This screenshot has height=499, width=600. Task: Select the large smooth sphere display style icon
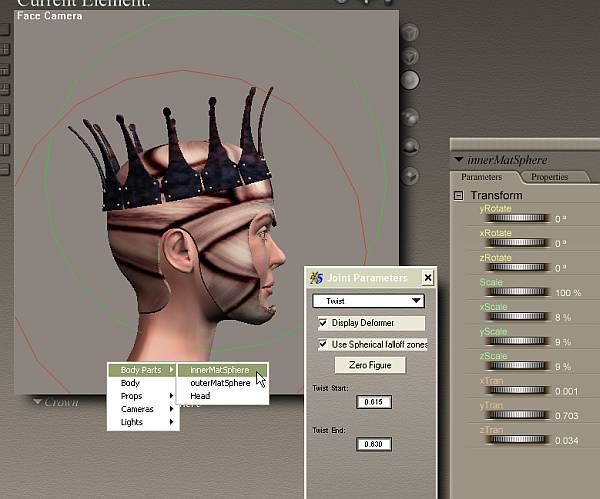411,81
